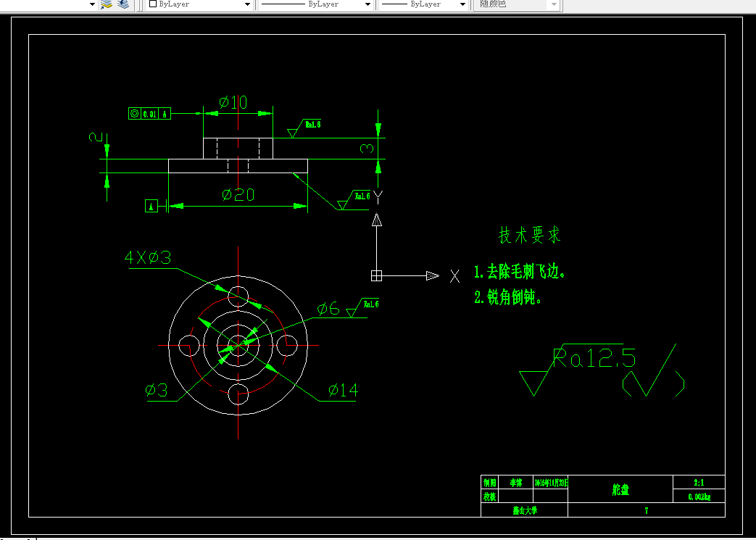Select note 2.锐角倒钝。
Viewport: 756px width, 540px height.
point(507,297)
